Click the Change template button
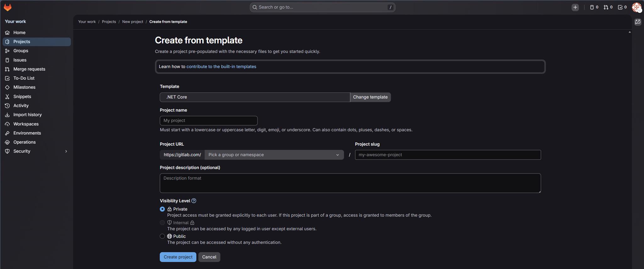Screen dimensions: 644x269 370,97
